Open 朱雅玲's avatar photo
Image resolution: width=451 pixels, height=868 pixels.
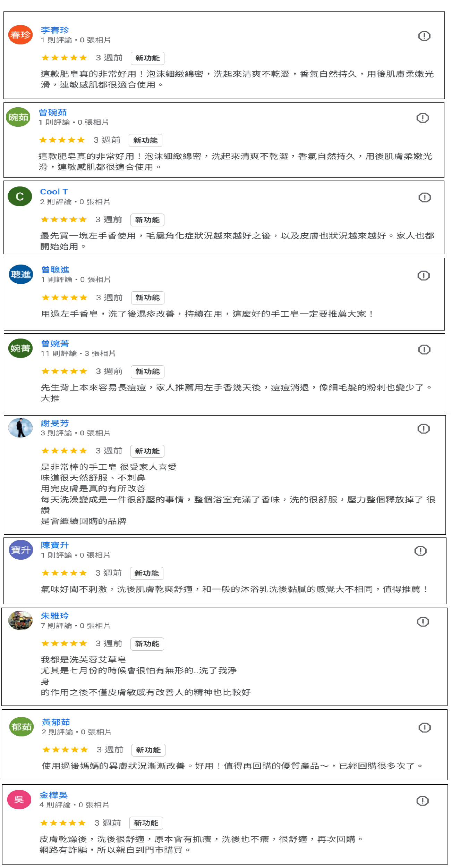20,620
